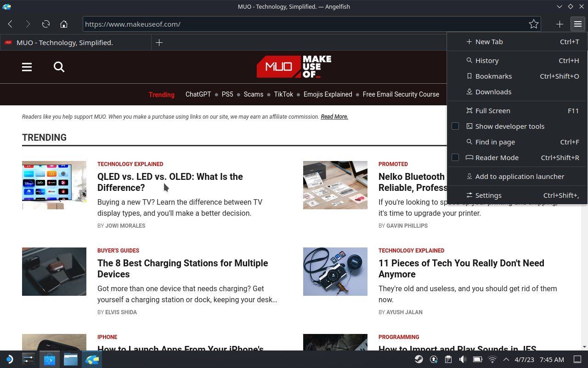Enable the Reader Mode checkbox
Screen dimensions: 588x368
455,157
